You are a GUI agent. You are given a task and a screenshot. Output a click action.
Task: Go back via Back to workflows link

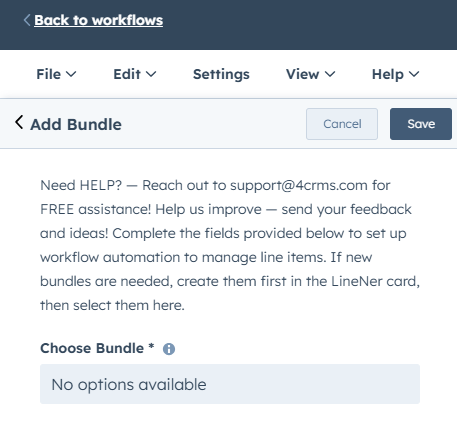[98, 20]
